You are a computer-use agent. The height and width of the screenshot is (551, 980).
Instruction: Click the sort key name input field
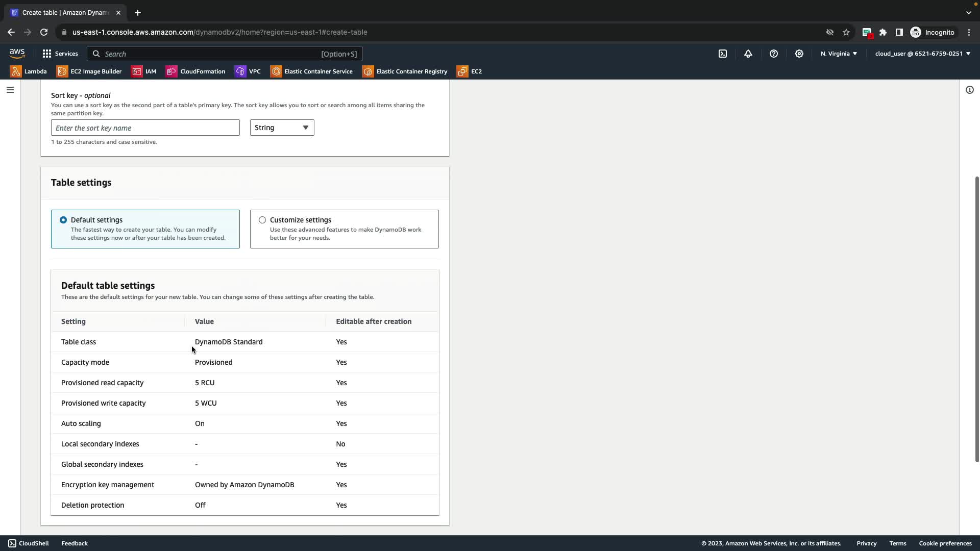pos(145,128)
